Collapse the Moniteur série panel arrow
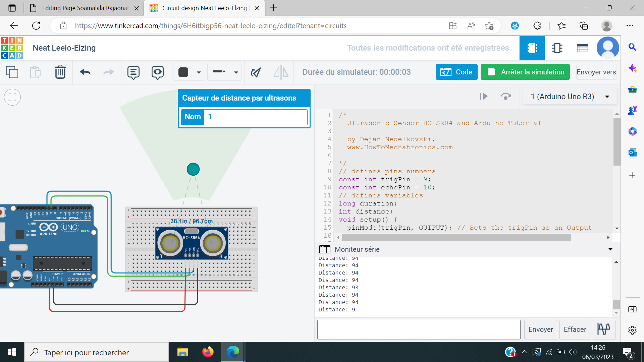 point(610,249)
